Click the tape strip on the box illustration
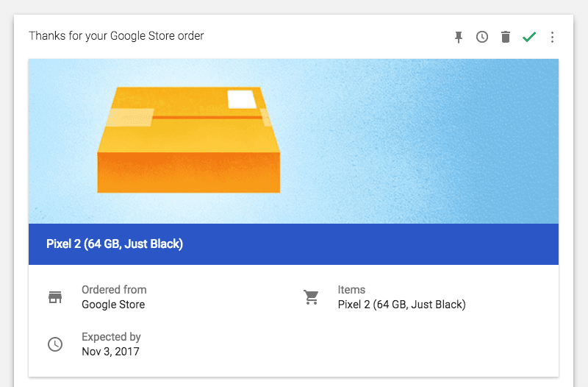 tap(129, 118)
